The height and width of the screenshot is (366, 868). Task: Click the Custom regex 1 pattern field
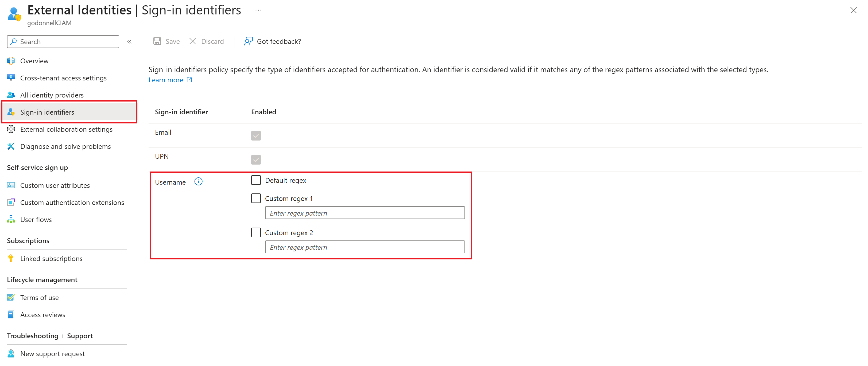(365, 213)
